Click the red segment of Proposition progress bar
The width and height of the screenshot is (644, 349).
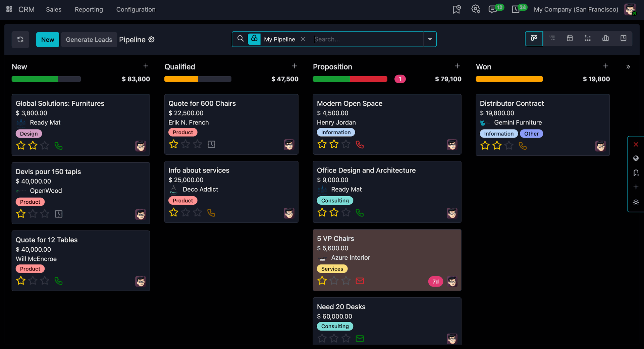(x=369, y=79)
